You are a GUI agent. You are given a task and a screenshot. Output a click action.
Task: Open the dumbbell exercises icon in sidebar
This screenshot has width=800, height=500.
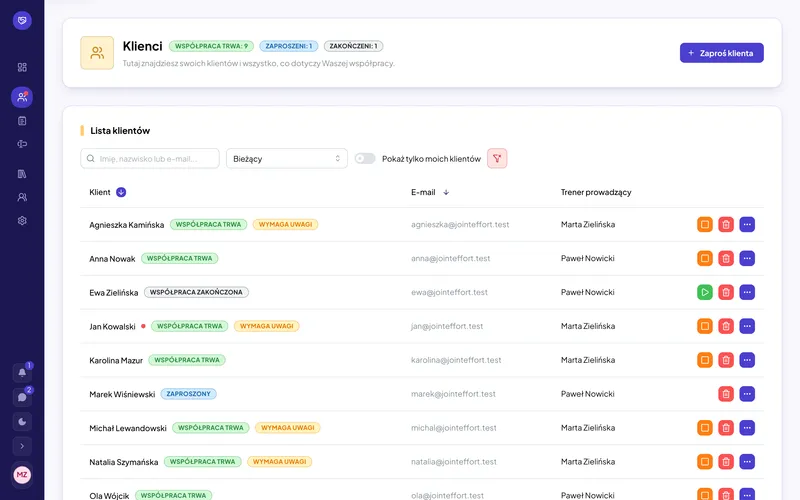[22, 144]
